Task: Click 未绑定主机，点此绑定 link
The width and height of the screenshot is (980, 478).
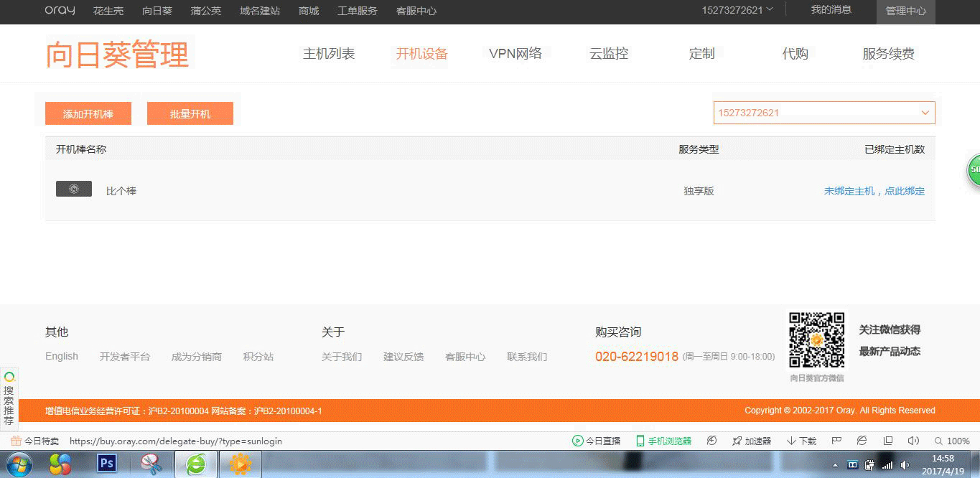Action: (x=874, y=191)
